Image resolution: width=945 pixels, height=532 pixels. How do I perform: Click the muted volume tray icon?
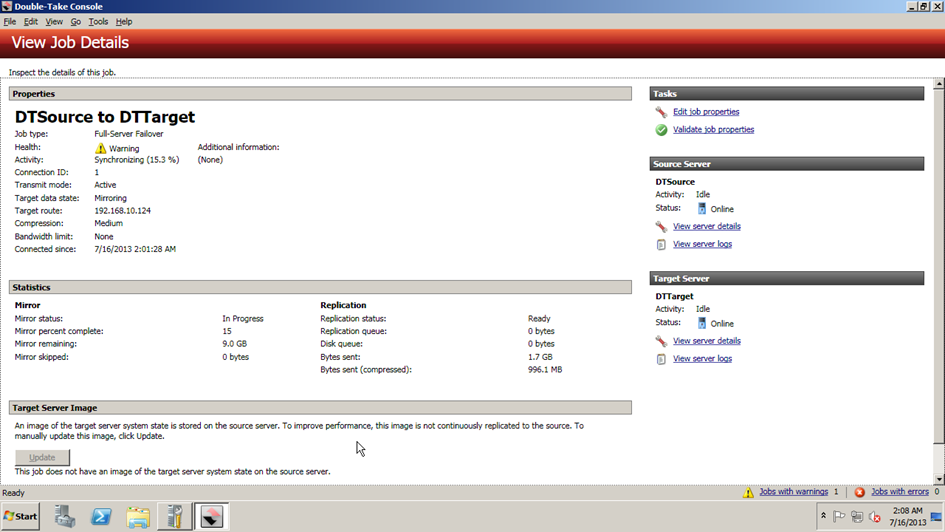(875, 516)
